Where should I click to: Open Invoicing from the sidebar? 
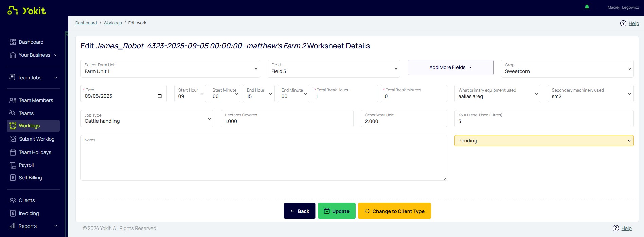point(29,213)
